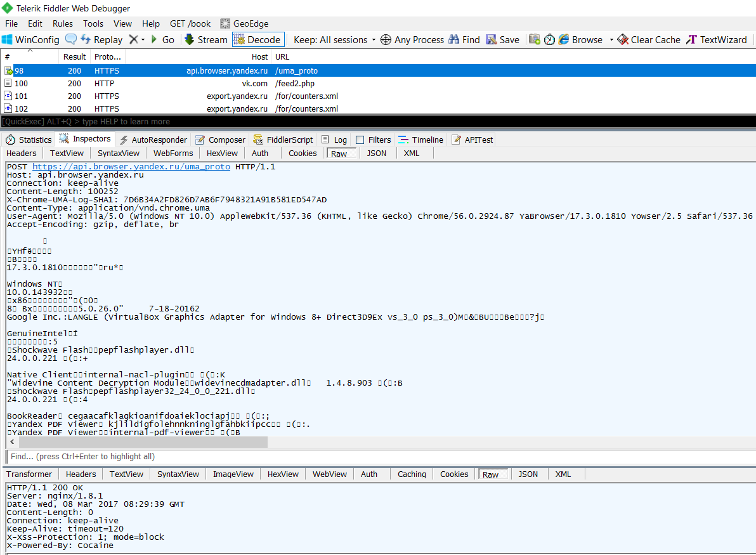Open the api.browser.yandex.ru/uma_proto request link
756x555 pixels.
click(x=131, y=166)
